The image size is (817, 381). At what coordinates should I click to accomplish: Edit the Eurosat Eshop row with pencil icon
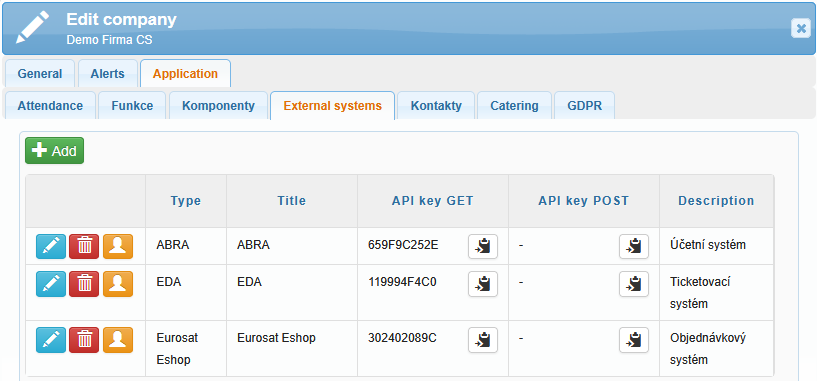51,340
